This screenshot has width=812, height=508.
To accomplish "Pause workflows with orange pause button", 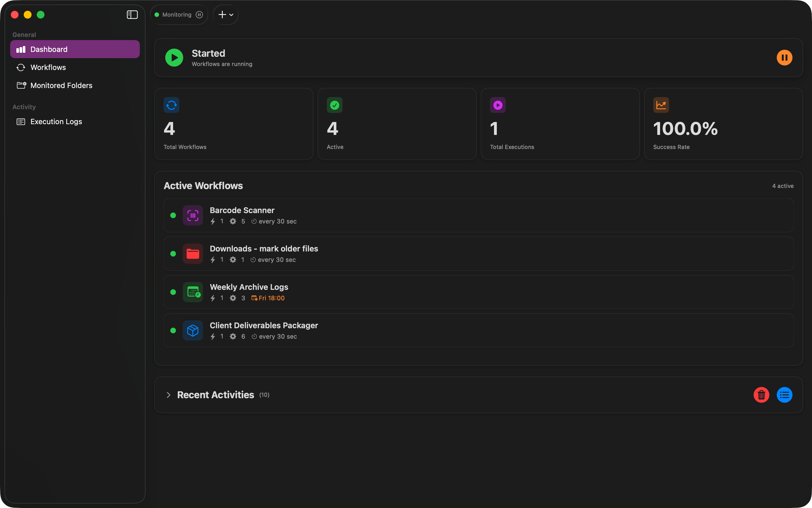I will point(784,58).
